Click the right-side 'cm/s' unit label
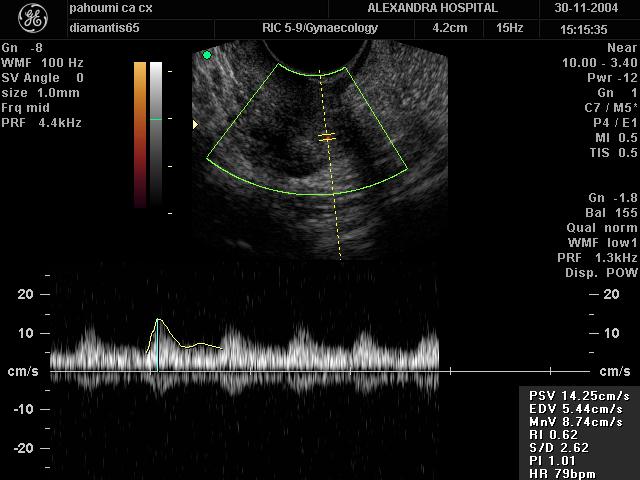640x480 pixels. (615, 371)
